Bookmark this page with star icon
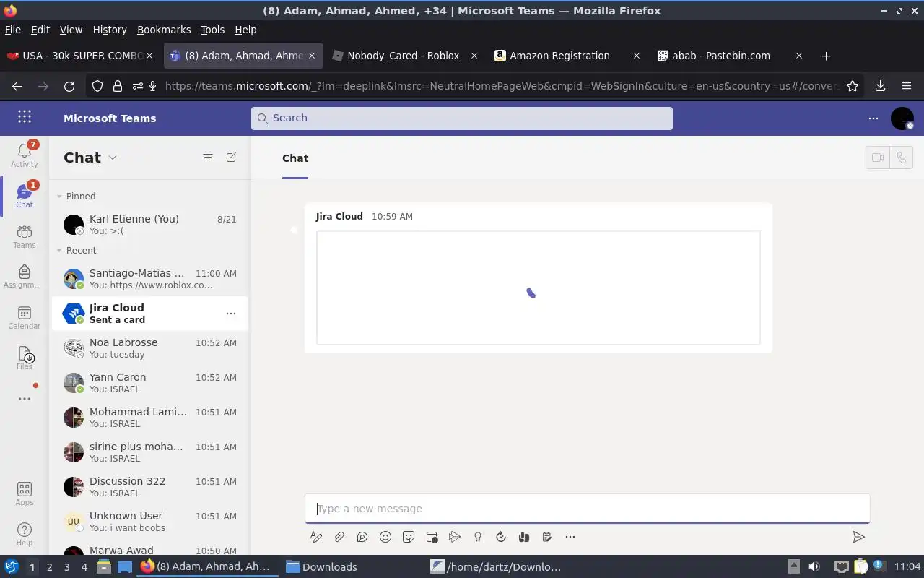The width and height of the screenshot is (924, 578). (853, 86)
